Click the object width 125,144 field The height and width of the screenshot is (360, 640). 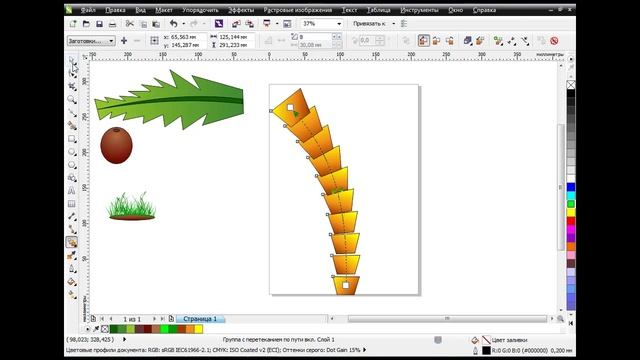(237, 37)
